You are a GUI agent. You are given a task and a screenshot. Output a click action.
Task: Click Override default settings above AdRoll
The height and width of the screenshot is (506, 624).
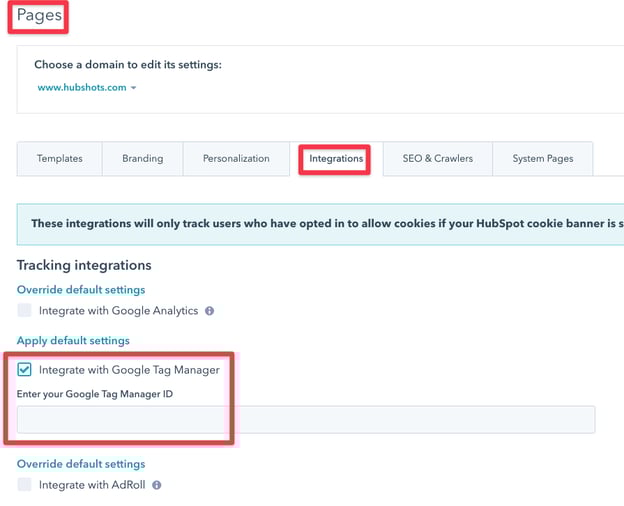(81, 464)
